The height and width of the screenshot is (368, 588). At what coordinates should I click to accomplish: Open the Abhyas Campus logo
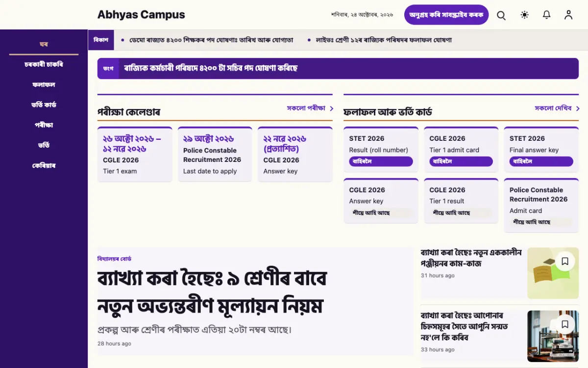pyautogui.click(x=141, y=15)
